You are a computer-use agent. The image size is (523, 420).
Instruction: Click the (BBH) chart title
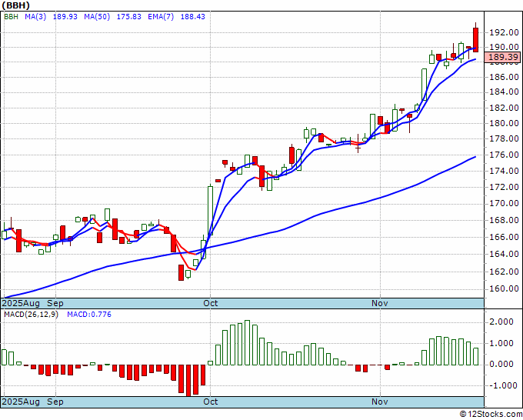coord(15,5)
